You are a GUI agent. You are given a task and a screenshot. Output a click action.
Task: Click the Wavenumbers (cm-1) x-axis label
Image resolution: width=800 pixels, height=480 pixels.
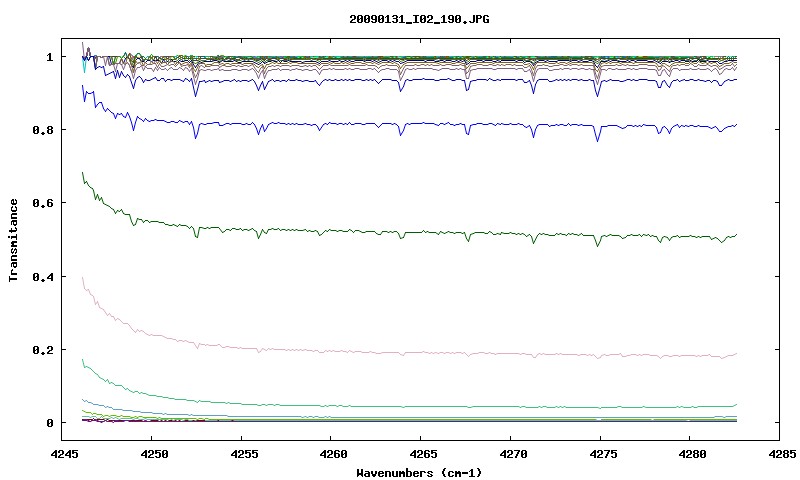coord(419,473)
